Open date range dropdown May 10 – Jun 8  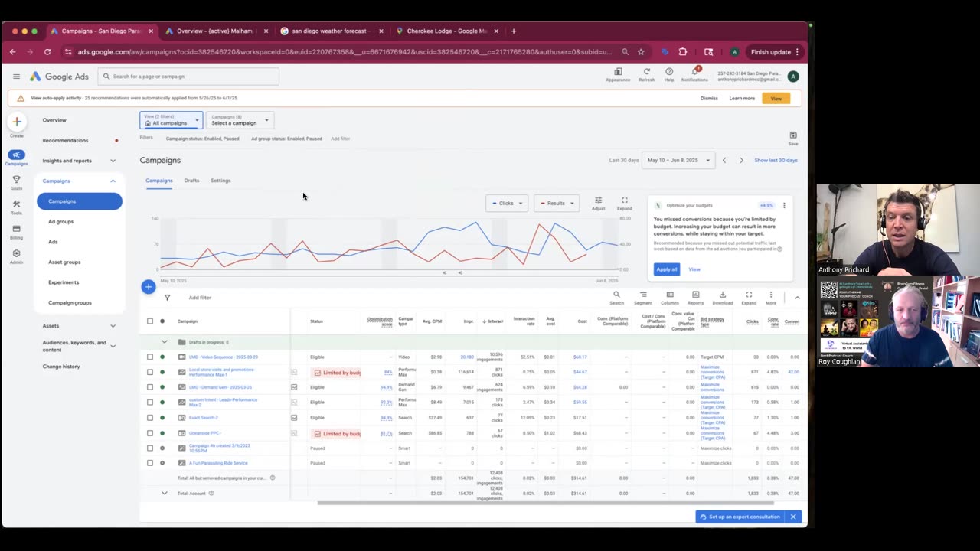click(678, 160)
